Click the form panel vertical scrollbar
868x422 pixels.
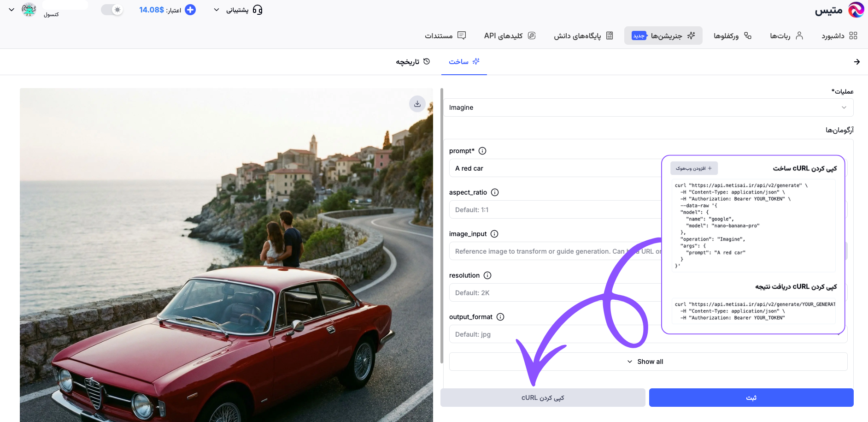[x=442, y=226]
